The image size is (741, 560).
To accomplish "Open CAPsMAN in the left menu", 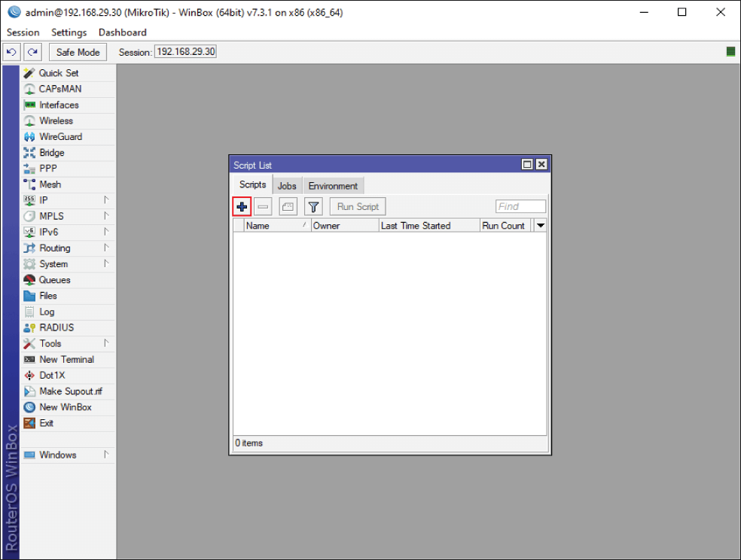I will [60, 89].
